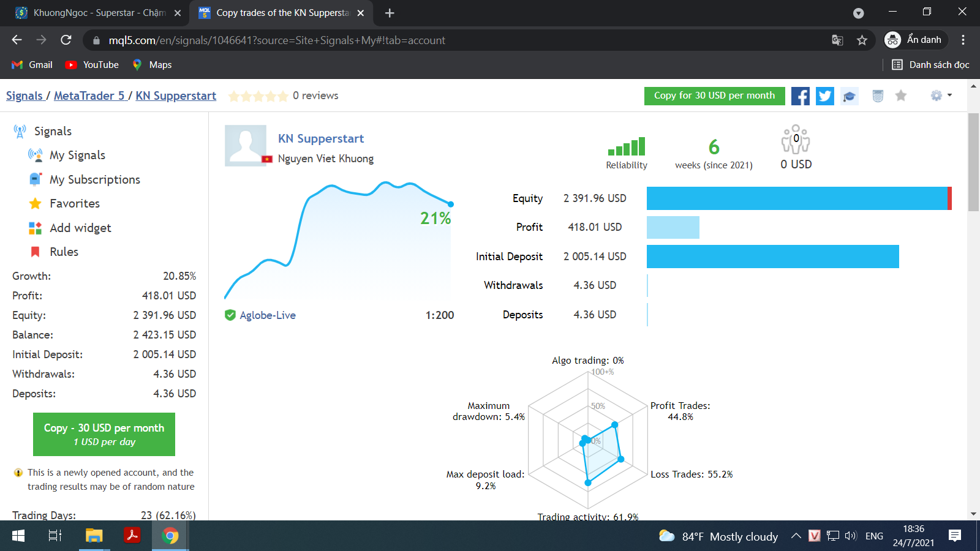Bookmark this page with star icon
Viewport: 980px width, 551px height.
(x=862, y=40)
